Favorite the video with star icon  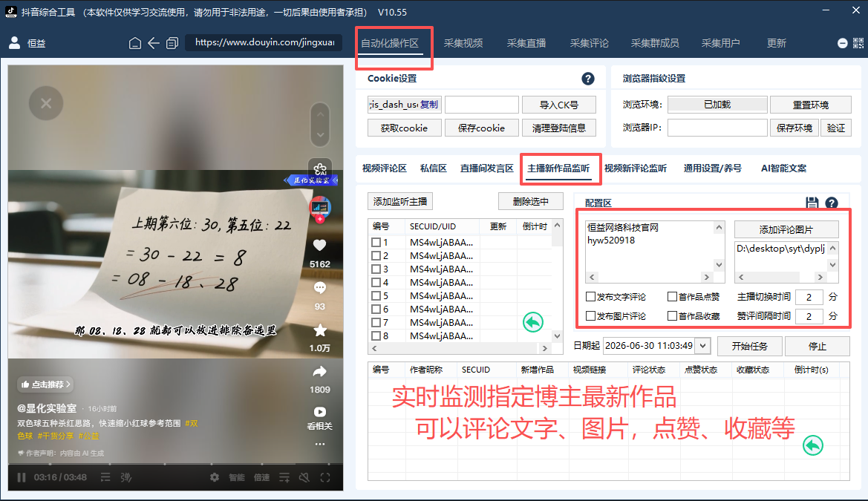pyautogui.click(x=320, y=330)
